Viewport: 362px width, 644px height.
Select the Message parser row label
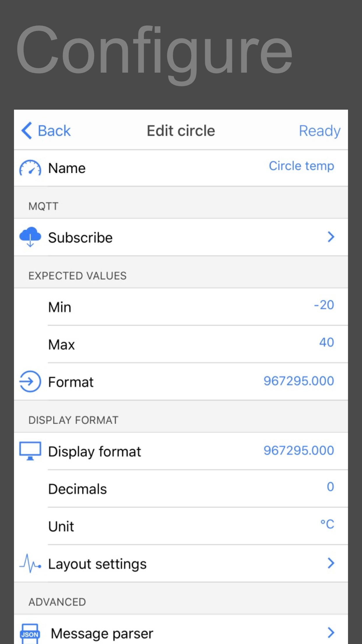point(102,634)
